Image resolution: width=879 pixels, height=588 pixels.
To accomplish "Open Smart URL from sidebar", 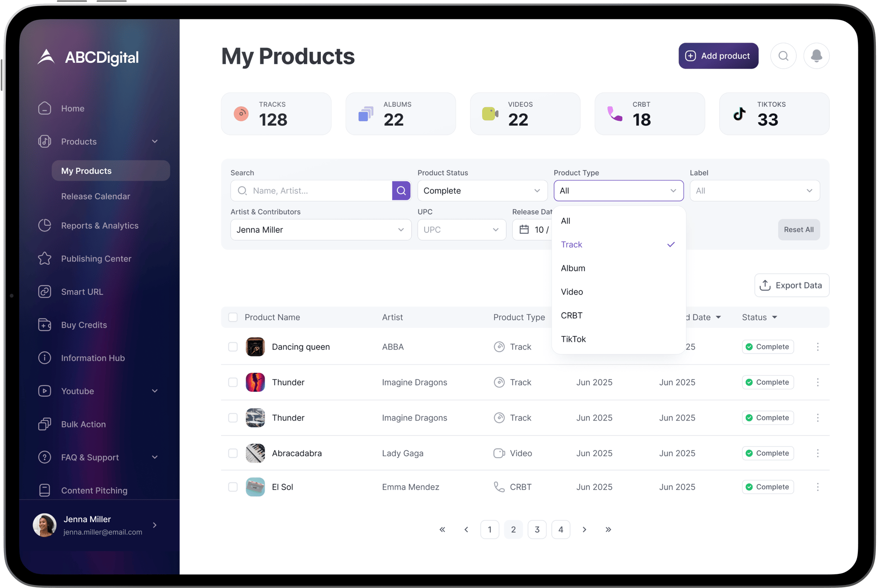I will [x=82, y=292].
